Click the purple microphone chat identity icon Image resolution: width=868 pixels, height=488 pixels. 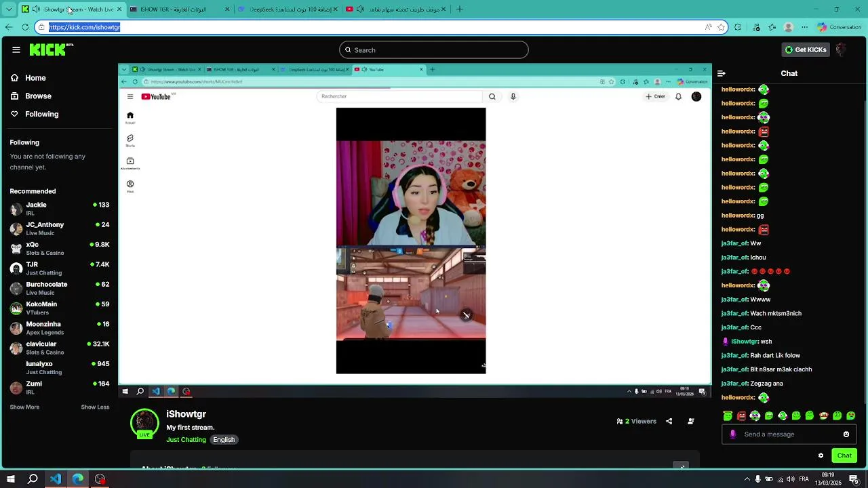tap(732, 434)
